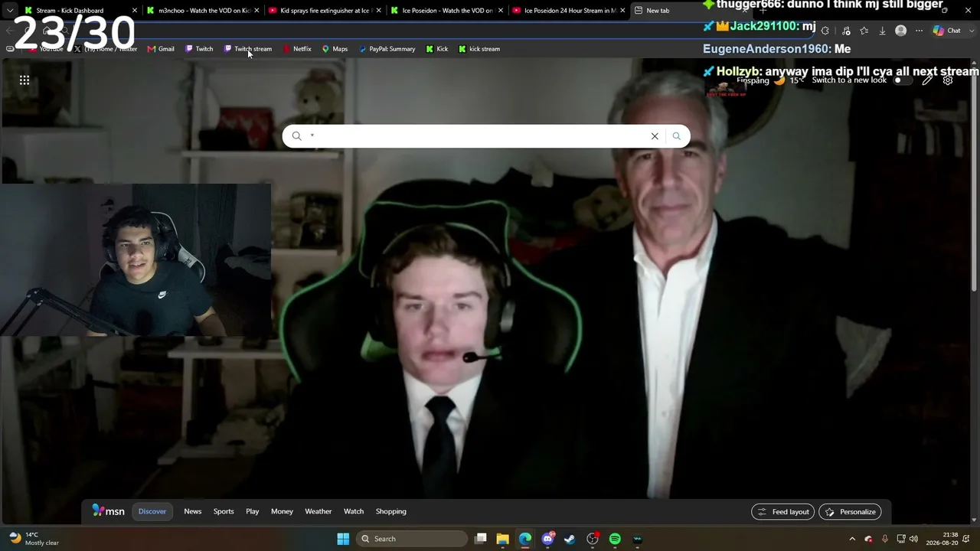Open the volume tray icon
Image resolution: width=980 pixels, height=551 pixels.
tap(913, 539)
